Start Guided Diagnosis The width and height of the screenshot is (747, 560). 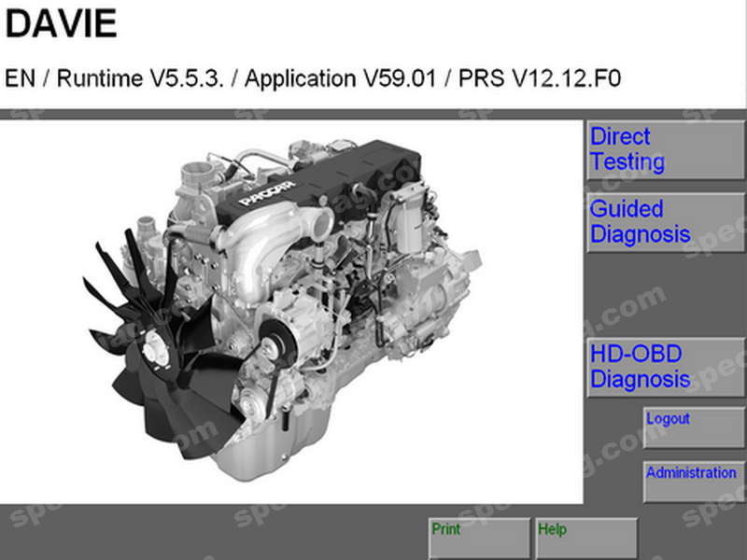665,222
